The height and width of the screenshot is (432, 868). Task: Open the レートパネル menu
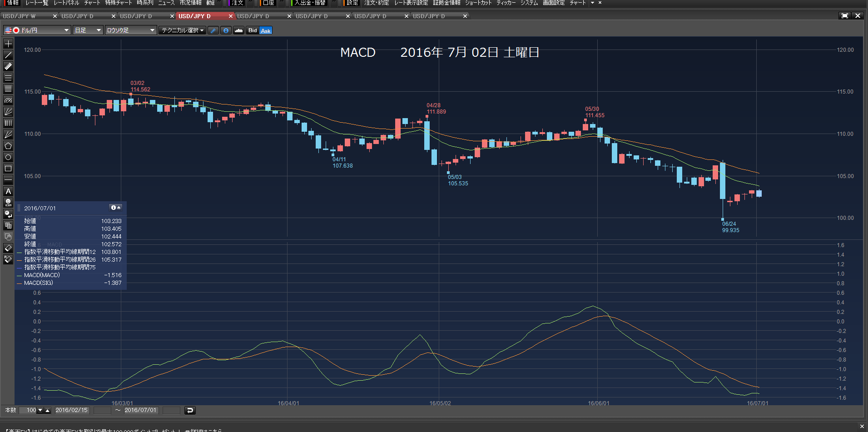point(66,3)
